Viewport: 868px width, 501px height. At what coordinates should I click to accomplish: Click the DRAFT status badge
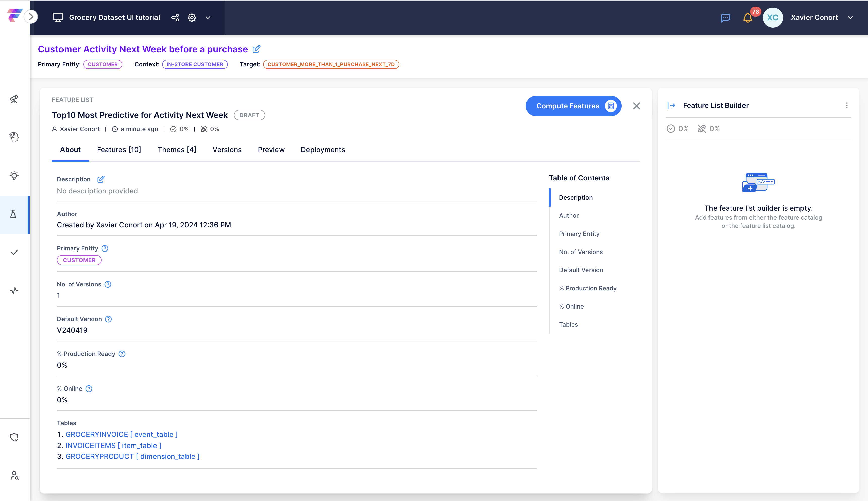[249, 115]
